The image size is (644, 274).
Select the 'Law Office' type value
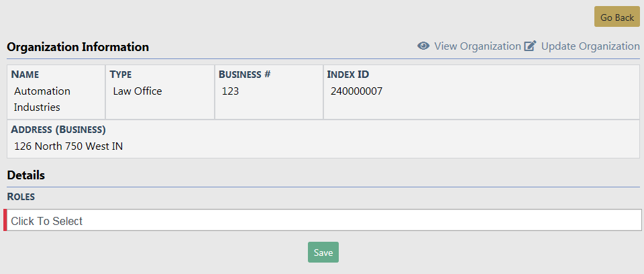tap(138, 91)
